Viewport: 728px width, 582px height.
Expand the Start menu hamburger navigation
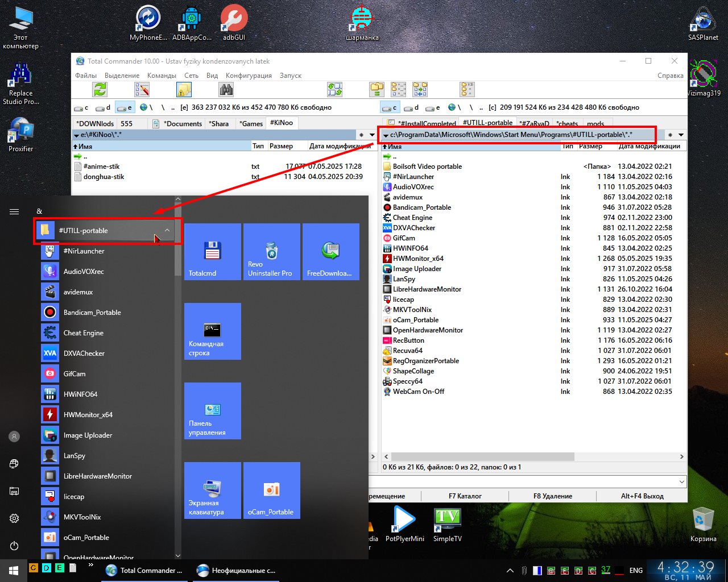pos(14,211)
